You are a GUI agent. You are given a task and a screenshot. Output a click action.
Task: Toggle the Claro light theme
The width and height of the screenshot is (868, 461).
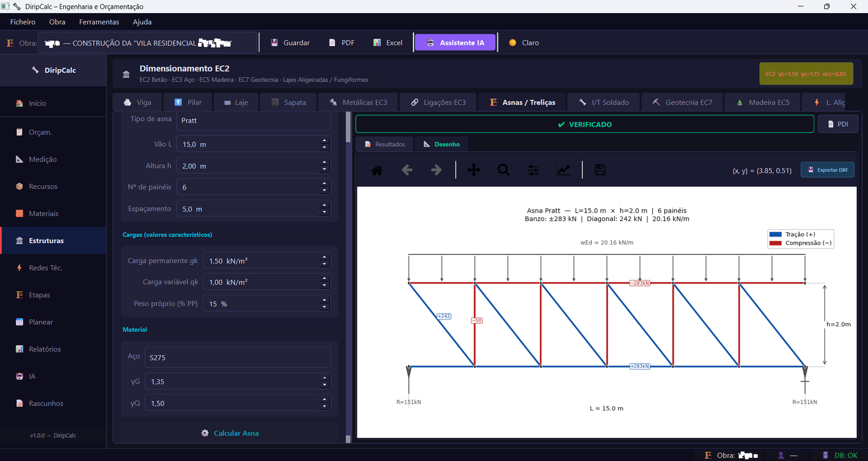pyautogui.click(x=524, y=43)
